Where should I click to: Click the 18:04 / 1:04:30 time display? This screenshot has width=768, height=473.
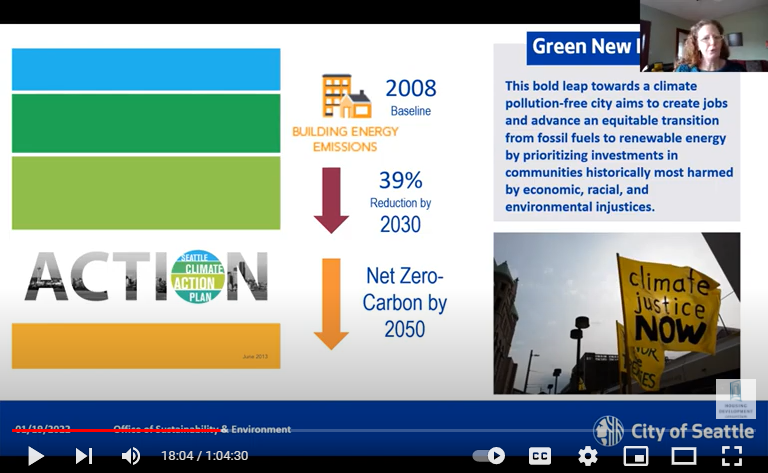click(205, 456)
